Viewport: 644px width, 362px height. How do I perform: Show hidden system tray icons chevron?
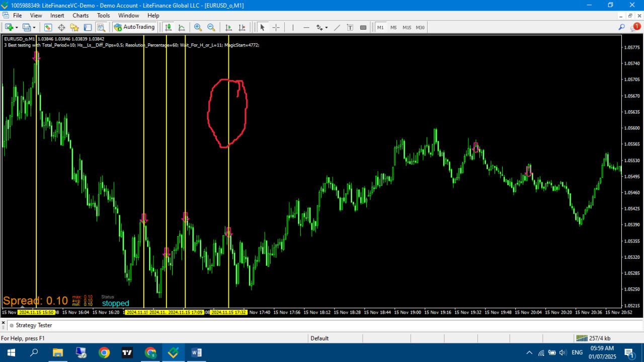click(529, 352)
